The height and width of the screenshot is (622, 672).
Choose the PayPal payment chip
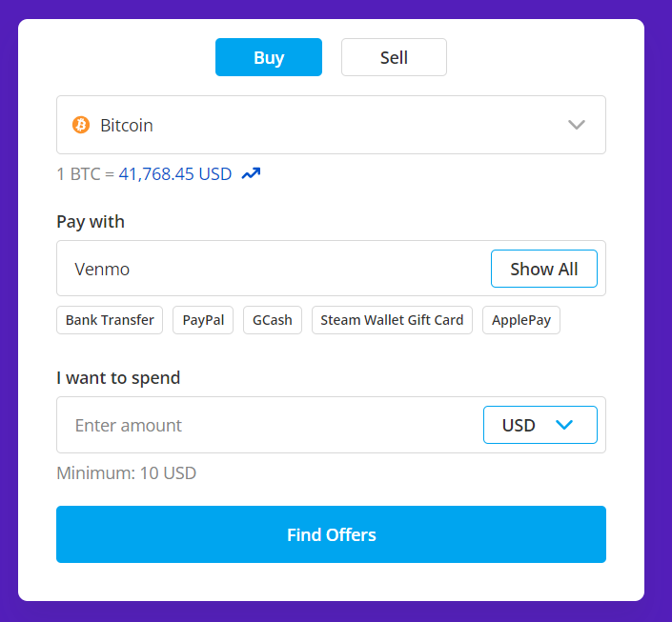[x=203, y=320]
